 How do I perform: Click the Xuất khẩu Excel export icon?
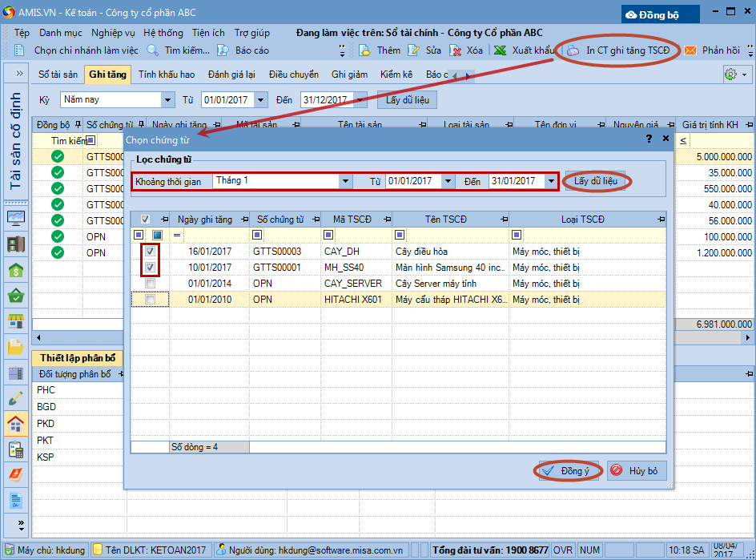[500, 50]
